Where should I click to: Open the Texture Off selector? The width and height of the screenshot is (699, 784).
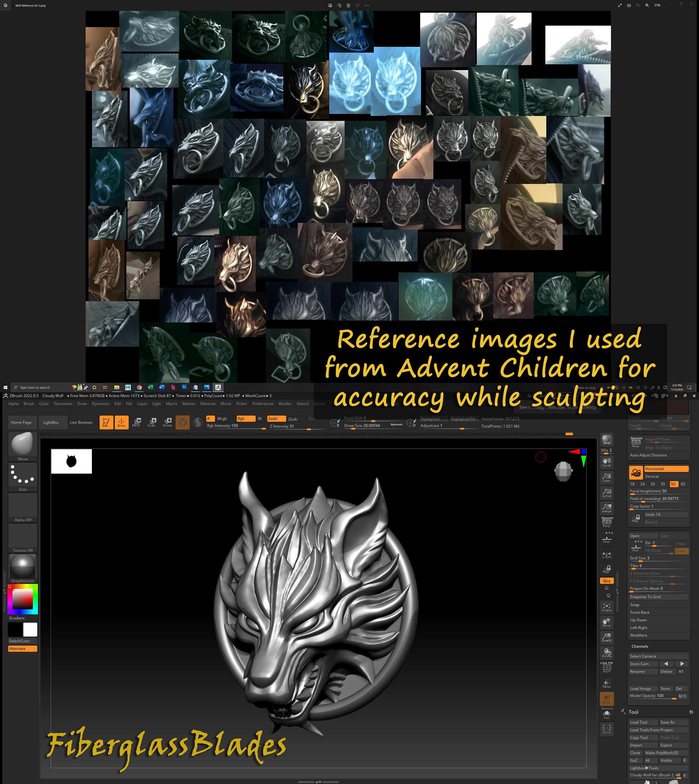(x=23, y=538)
